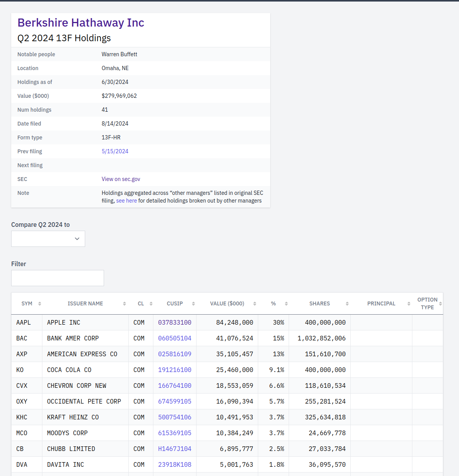
Task: Sort by SHARES column arrows
Action: [347, 304]
